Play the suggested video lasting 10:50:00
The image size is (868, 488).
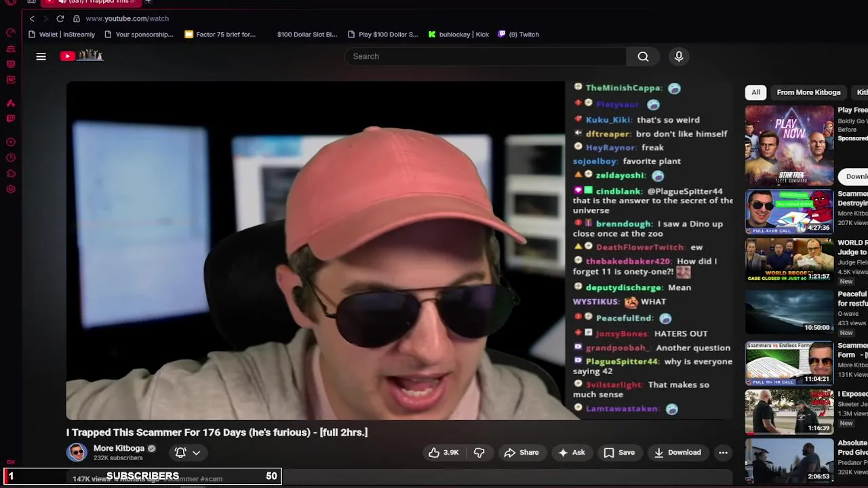click(x=789, y=311)
